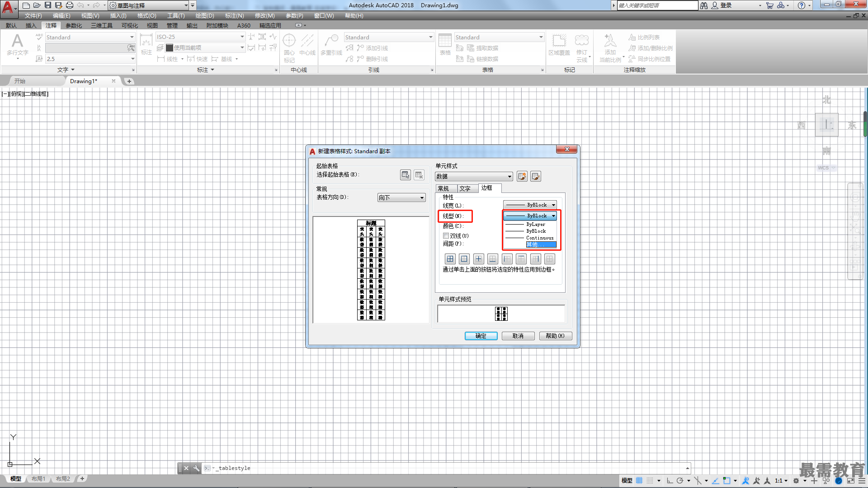
Task: Click the 取消 button
Action: point(518,336)
